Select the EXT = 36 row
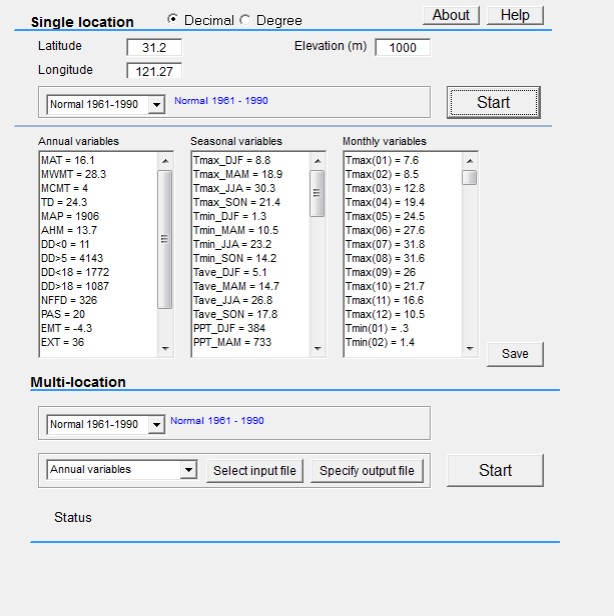Image resolution: width=614 pixels, height=616 pixels. point(99,342)
